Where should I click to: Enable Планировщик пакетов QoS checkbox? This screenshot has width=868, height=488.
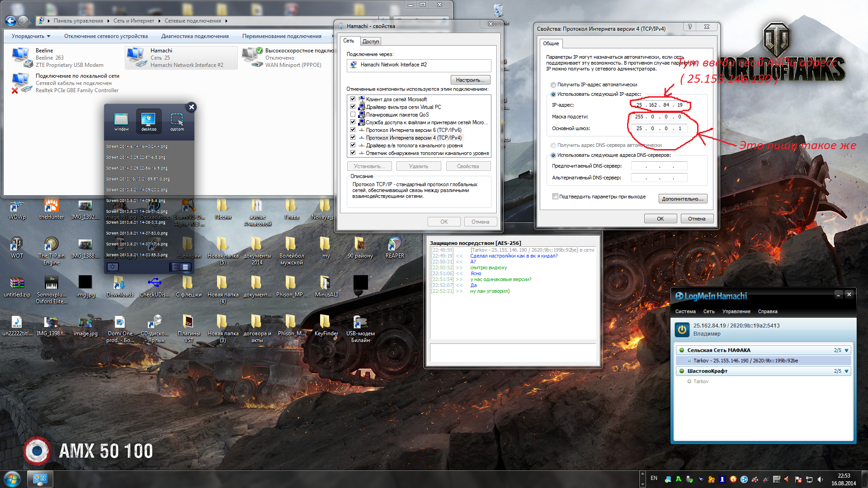[353, 114]
